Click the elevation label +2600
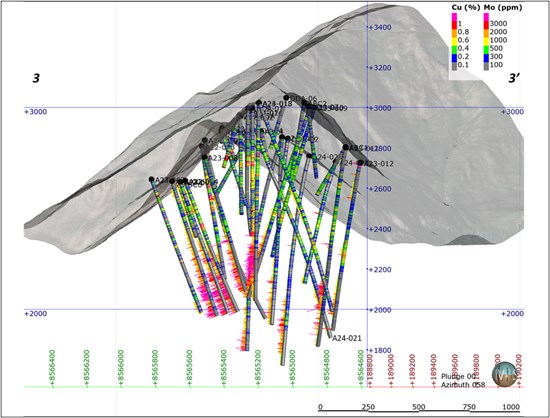550x418 pixels. pos(379,189)
